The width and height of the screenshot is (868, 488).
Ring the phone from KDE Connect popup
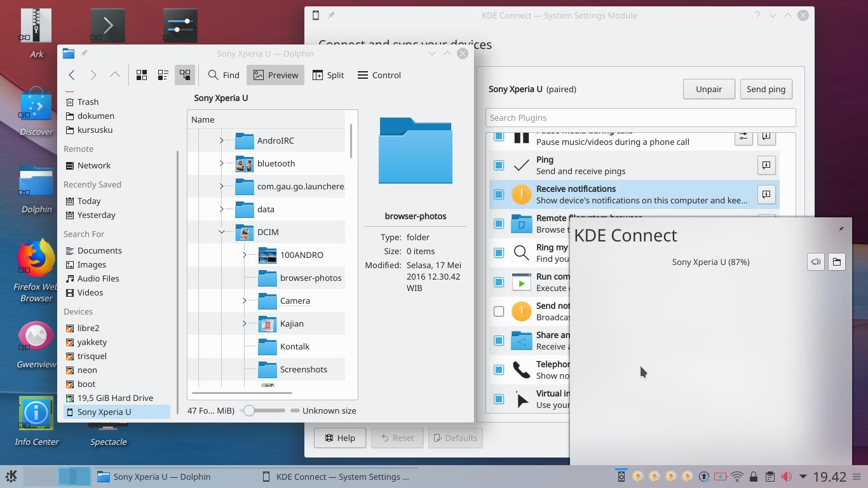[x=816, y=262]
